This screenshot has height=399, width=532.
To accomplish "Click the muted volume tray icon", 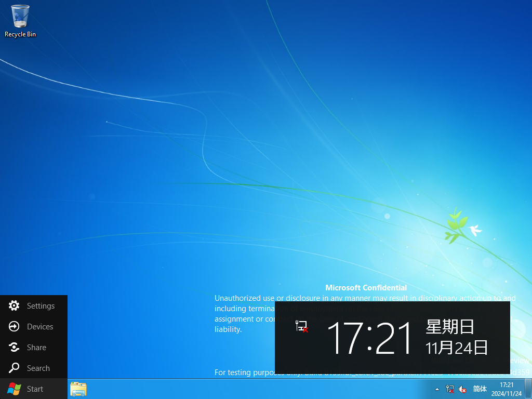I will click(x=462, y=389).
